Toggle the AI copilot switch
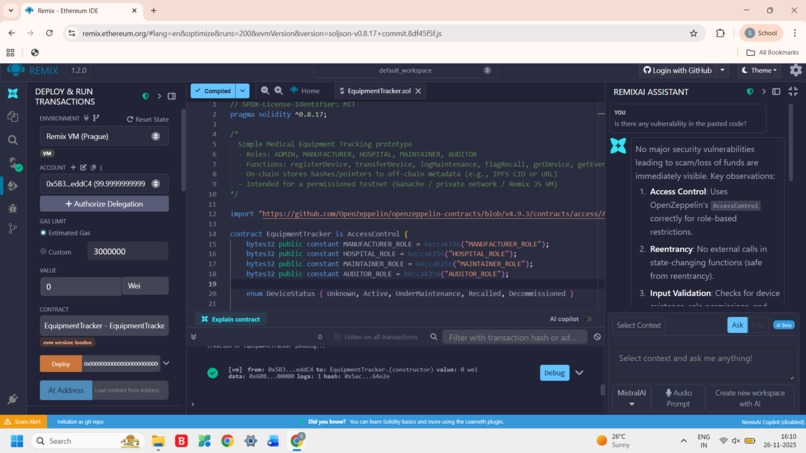The width and height of the screenshot is (806, 453). 588,319
